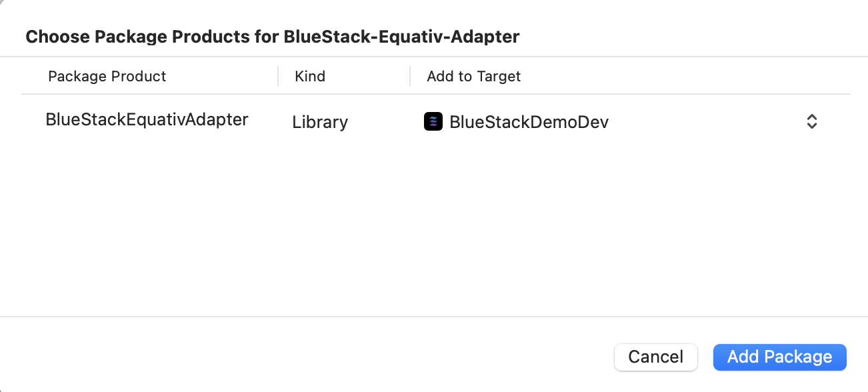
Task: Click the empty footer area left of Cancel
Action: (x=307, y=357)
